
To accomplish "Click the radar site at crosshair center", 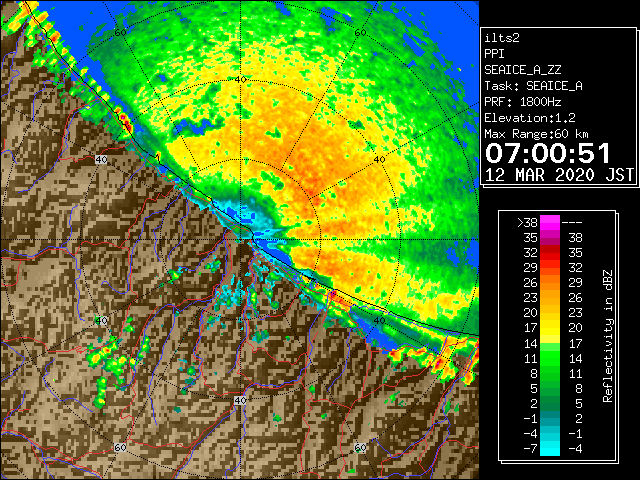I will click(x=241, y=240).
